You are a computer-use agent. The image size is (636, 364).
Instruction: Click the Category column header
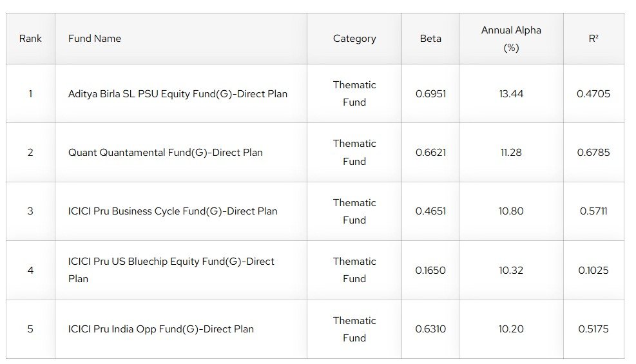pyautogui.click(x=354, y=39)
